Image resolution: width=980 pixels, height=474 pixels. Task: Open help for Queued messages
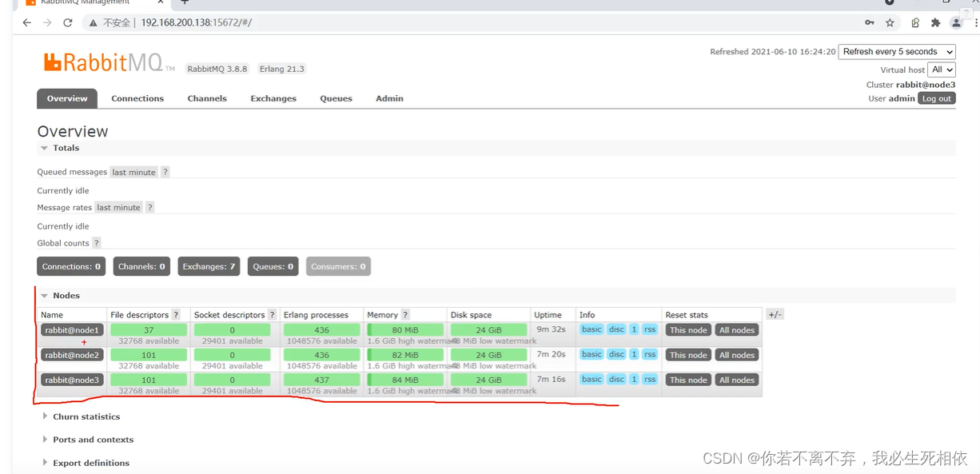point(165,172)
